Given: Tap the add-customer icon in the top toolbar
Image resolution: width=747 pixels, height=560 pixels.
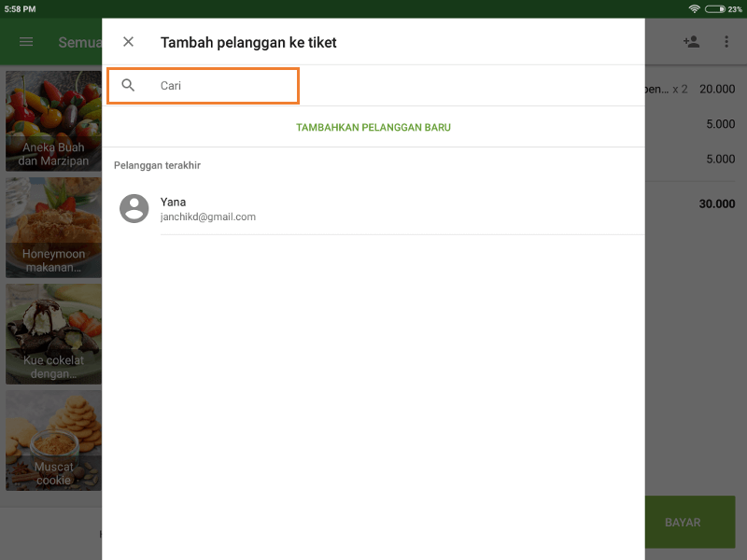Looking at the screenshot, I should pos(692,41).
